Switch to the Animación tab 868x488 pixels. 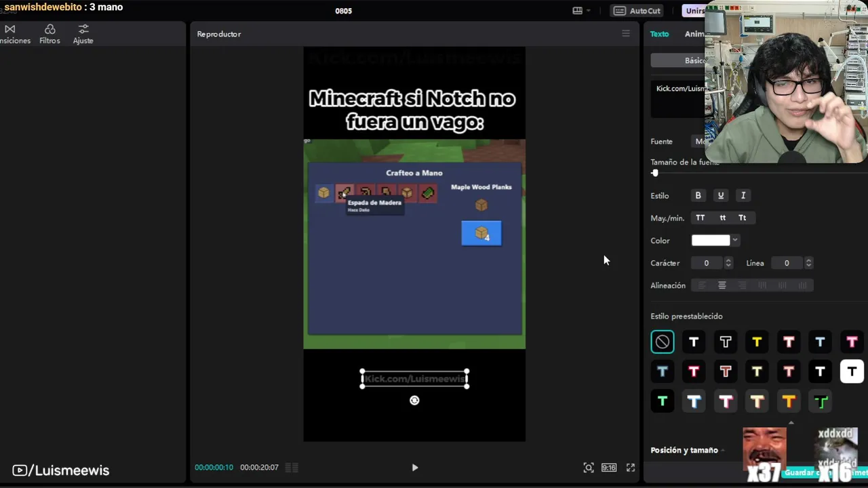point(694,34)
